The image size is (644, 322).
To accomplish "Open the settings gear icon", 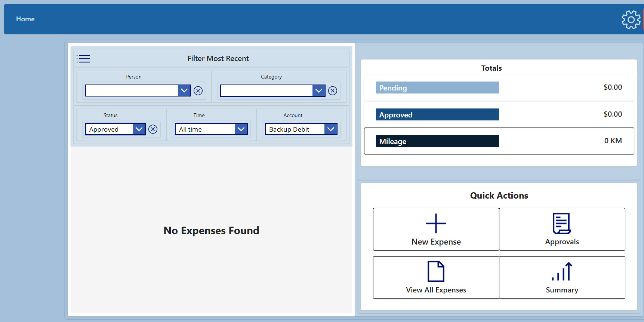I will 631,19.
